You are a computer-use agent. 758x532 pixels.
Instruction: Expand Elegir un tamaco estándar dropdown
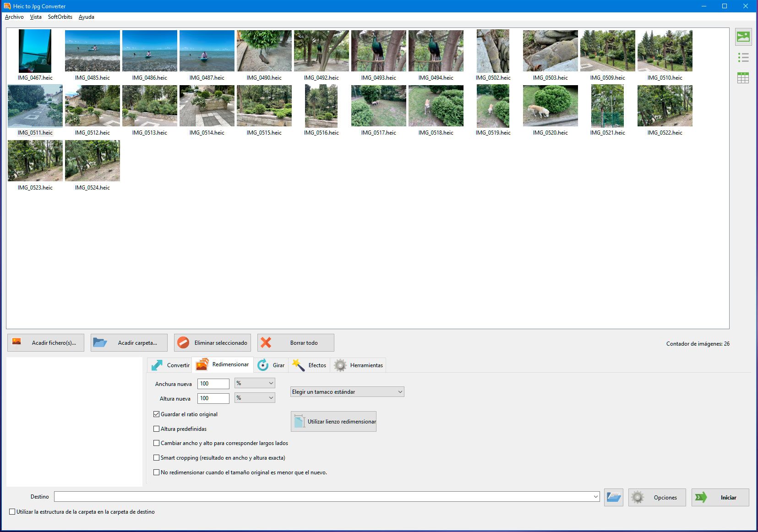point(347,392)
